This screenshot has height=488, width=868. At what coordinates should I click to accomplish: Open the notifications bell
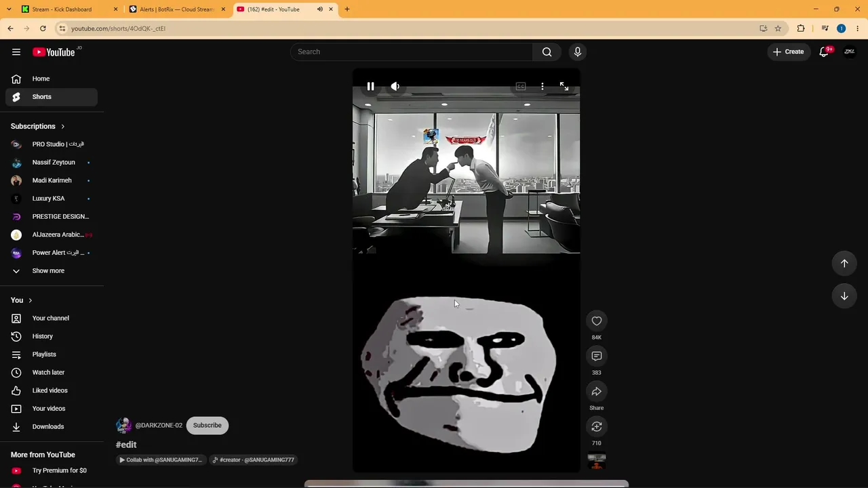825,52
